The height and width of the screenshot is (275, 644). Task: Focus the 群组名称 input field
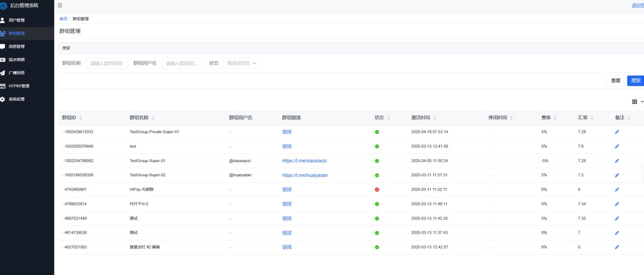coord(107,63)
